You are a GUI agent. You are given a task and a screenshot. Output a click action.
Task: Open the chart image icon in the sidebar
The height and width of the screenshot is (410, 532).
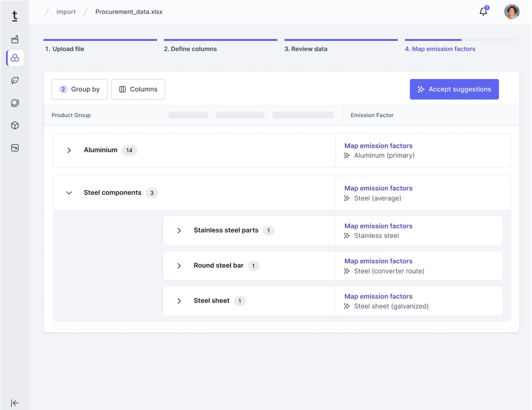[x=15, y=148]
